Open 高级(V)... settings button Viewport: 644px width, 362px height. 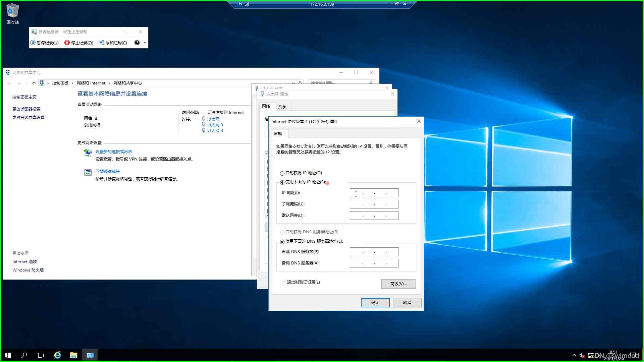click(x=398, y=284)
